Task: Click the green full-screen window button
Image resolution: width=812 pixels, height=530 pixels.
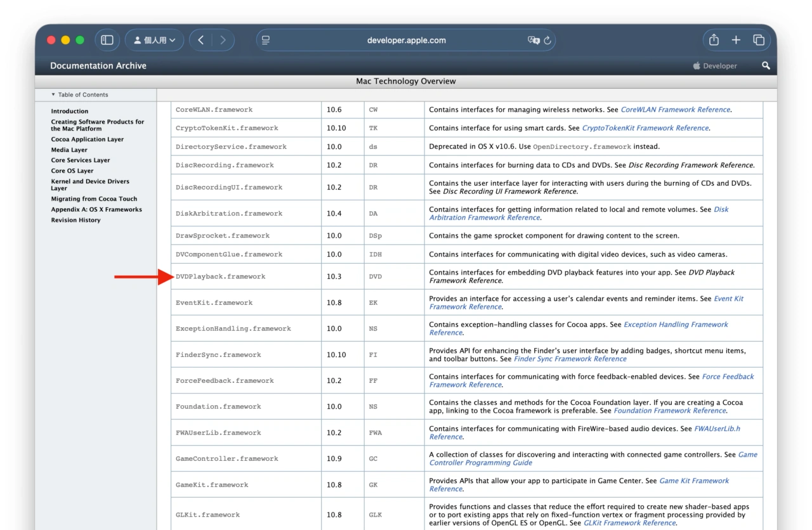Action: pyautogui.click(x=80, y=40)
